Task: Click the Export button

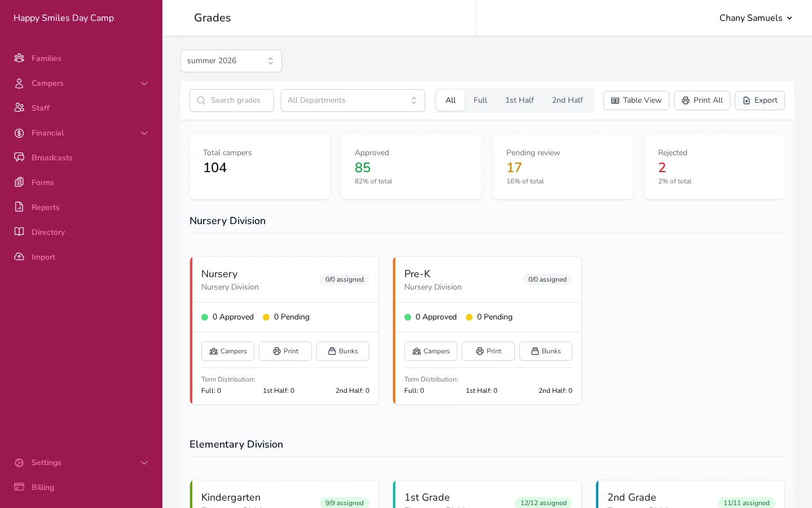Action: point(760,100)
